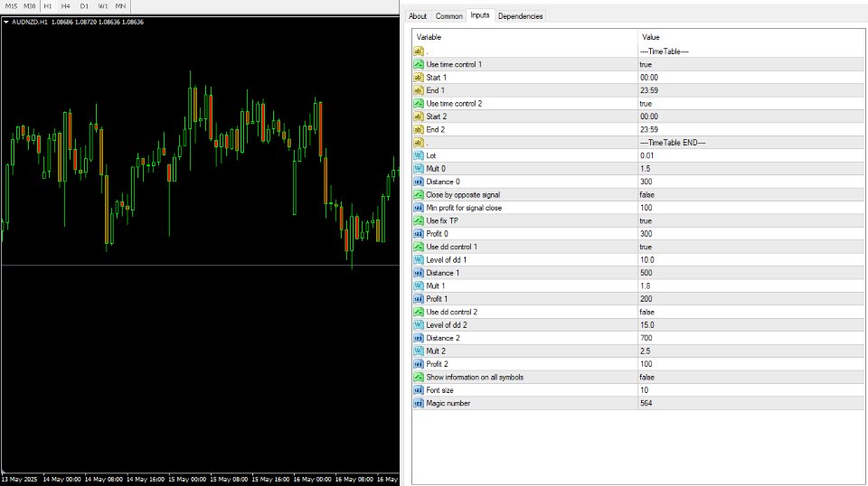Click the icon beside Mult 0

click(x=419, y=169)
